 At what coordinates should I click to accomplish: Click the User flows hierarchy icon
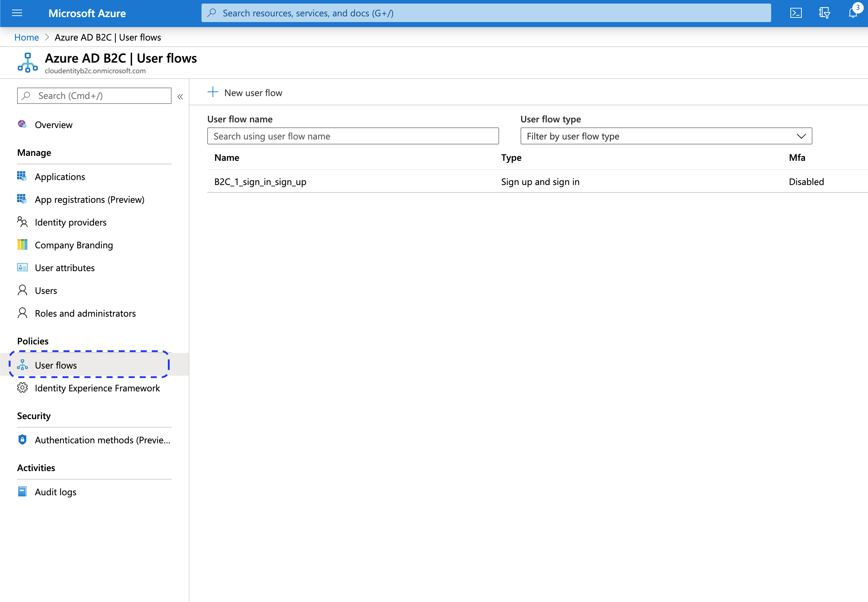pos(22,365)
